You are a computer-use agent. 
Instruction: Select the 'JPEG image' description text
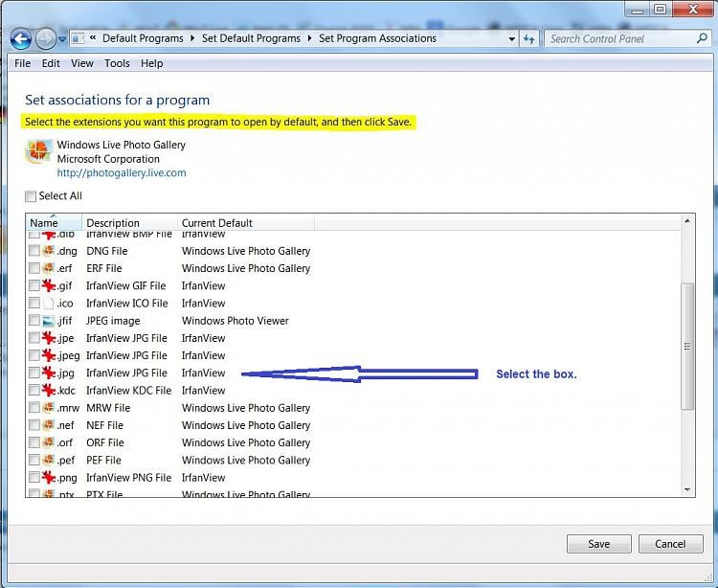113,321
